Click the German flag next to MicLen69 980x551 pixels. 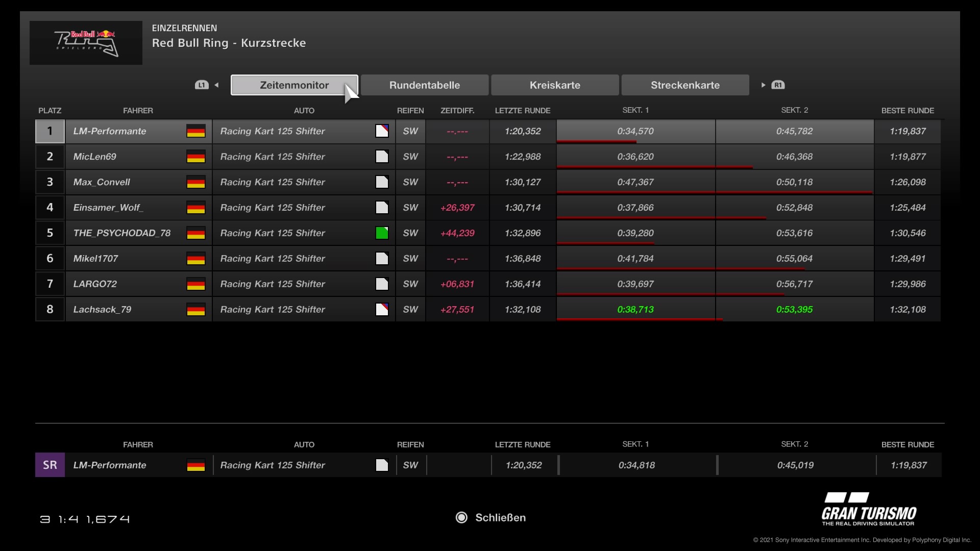196,157
